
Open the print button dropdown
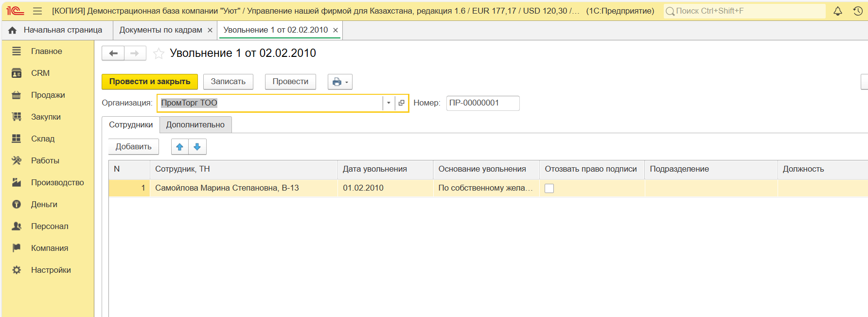(x=340, y=82)
